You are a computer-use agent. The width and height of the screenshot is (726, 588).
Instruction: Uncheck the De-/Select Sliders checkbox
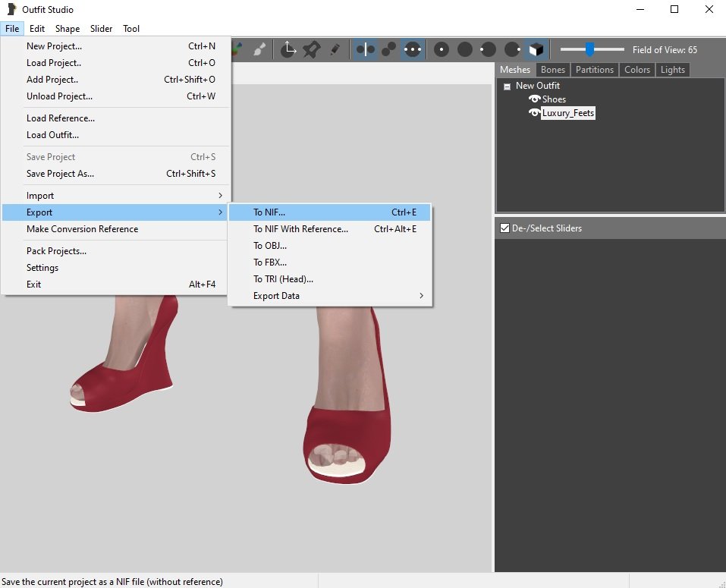click(x=504, y=228)
